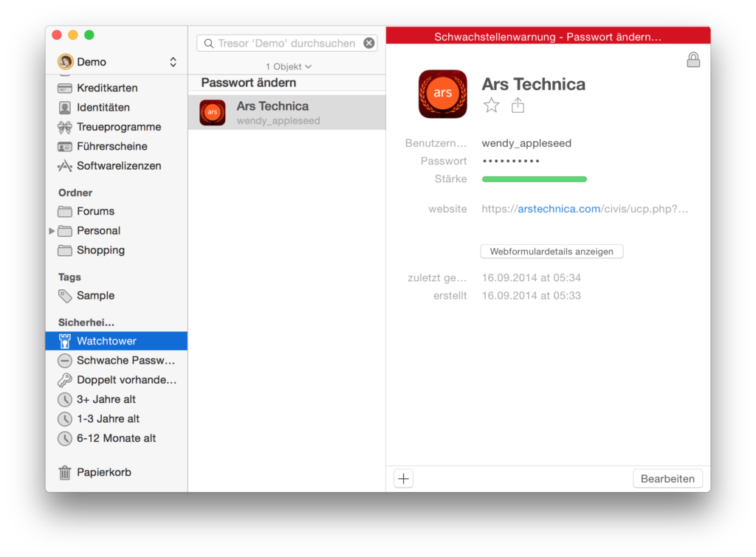This screenshot has height=557, width=756.
Task: Click the Personal folder icon
Action: (x=65, y=231)
